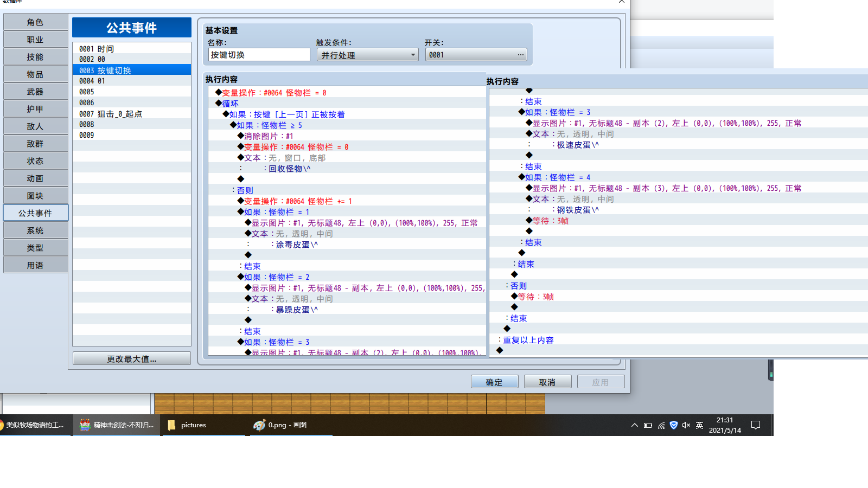Select the 敌群 tab
Image resolution: width=868 pixels, height=488 pixels.
(x=35, y=144)
